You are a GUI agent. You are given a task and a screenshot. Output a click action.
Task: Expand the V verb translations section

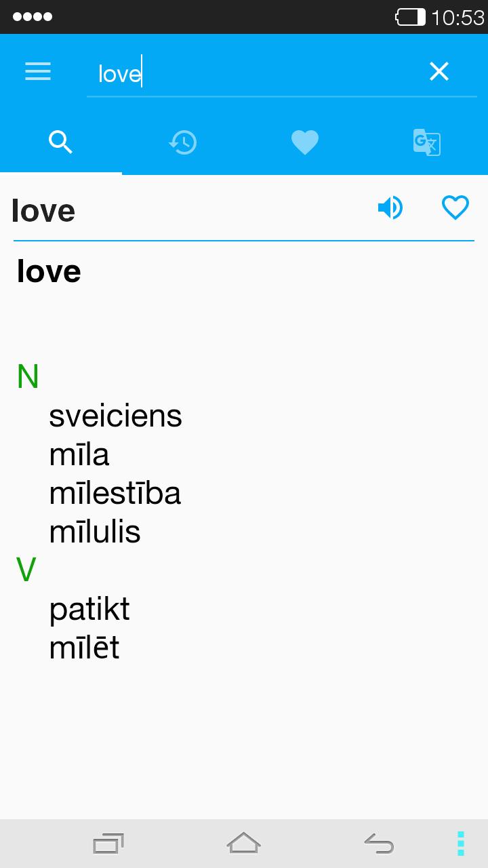[x=26, y=570]
